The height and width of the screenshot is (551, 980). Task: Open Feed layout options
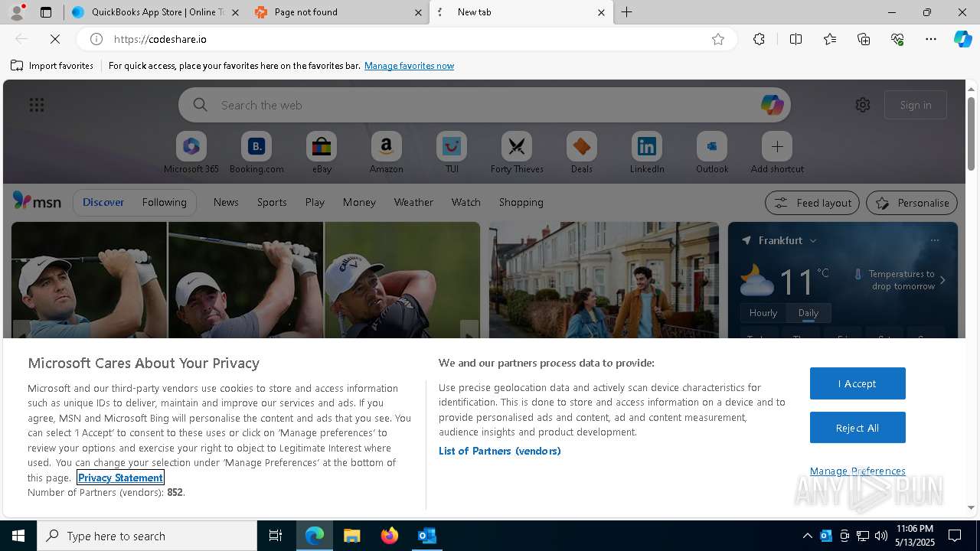pyautogui.click(x=812, y=203)
